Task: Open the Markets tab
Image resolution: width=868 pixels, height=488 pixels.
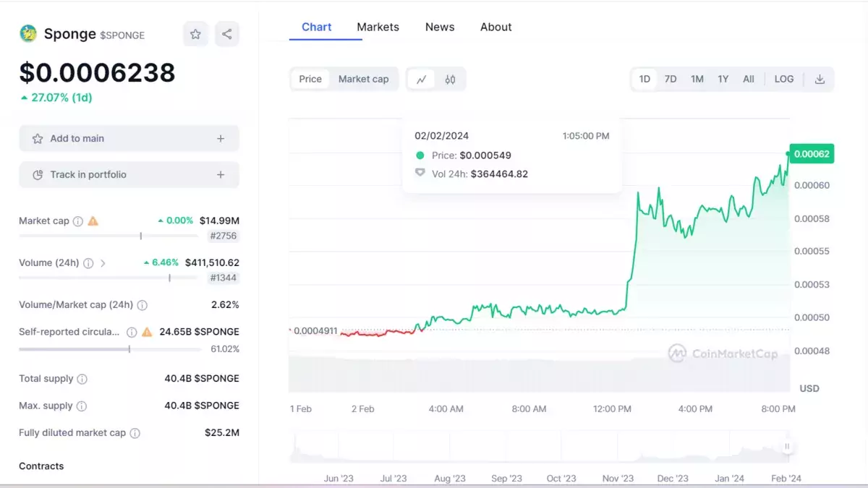Action: [x=378, y=27]
